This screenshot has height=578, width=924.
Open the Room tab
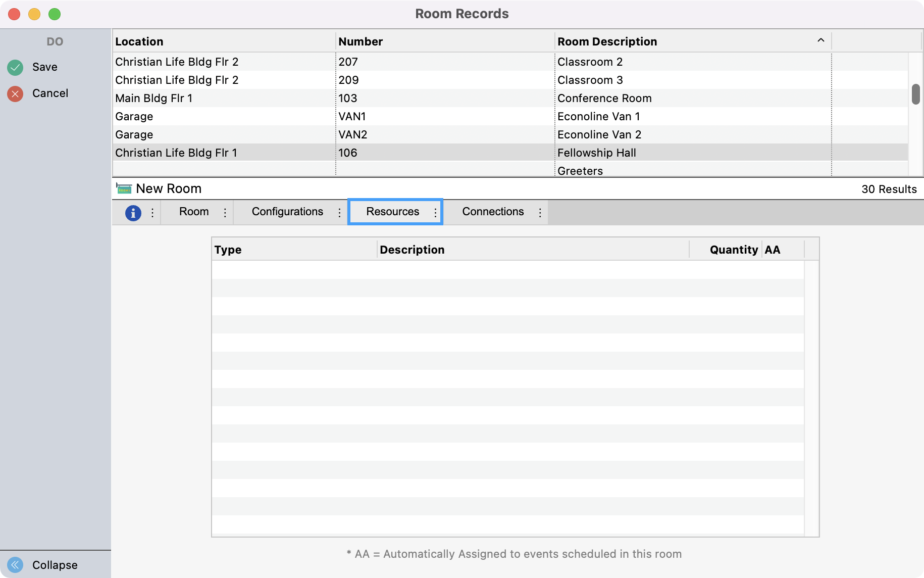(194, 212)
